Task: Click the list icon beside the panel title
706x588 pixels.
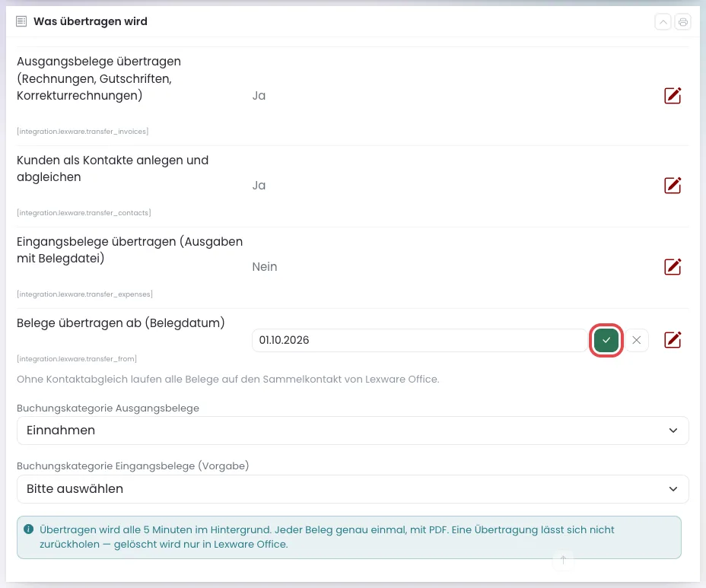Action: (x=21, y=21)
